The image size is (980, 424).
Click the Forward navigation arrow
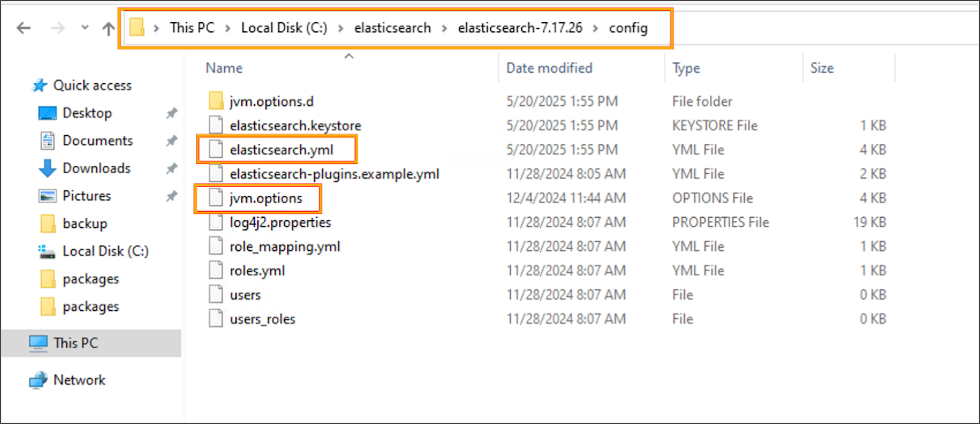(x=58, y=28)
